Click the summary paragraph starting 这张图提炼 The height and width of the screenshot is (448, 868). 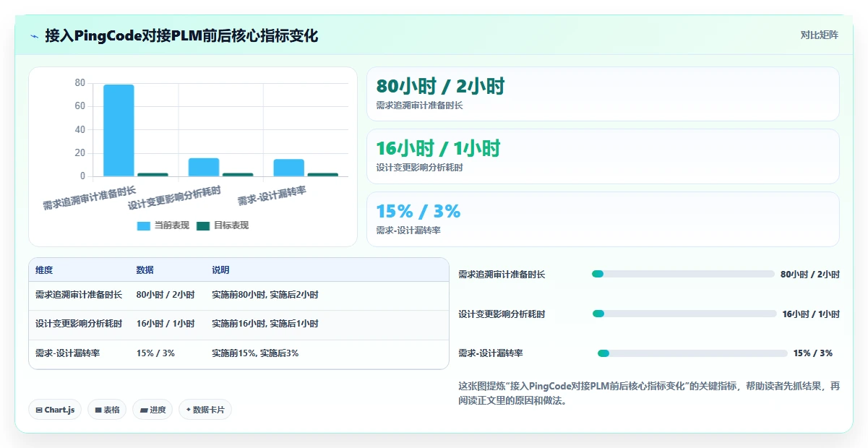click(649, 394)
